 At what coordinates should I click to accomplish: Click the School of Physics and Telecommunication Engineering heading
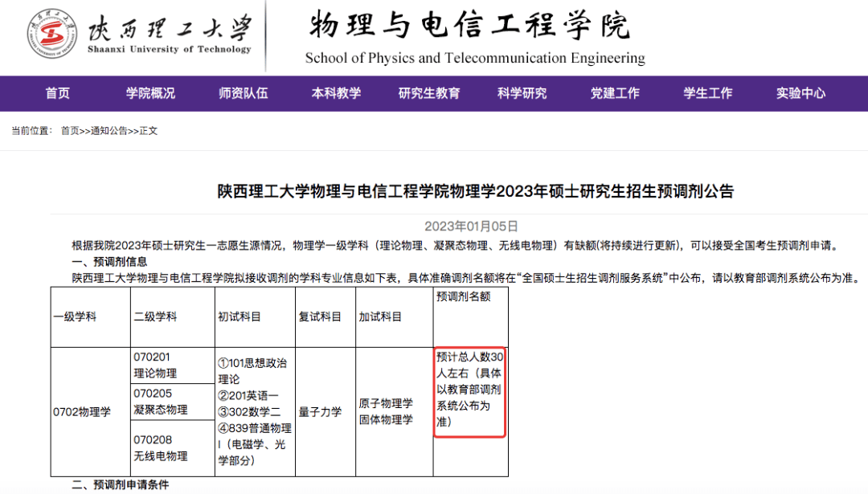tap(474, 58)
